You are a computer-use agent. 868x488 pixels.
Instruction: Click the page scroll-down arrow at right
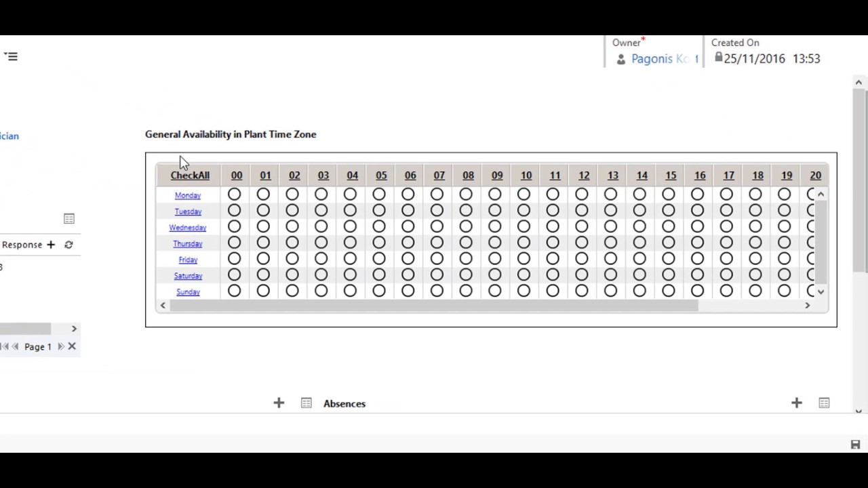click(x=859, y=411)
